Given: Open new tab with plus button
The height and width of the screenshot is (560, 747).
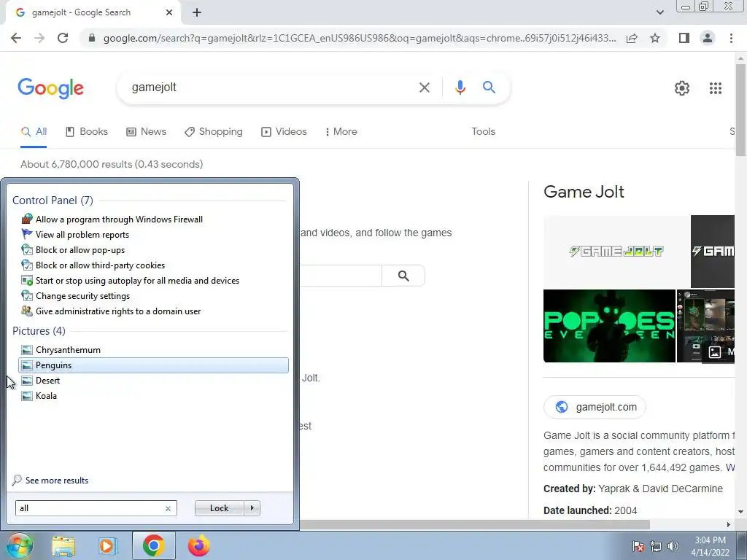Looking at the screenshot, I should click(x=197, y=12).
